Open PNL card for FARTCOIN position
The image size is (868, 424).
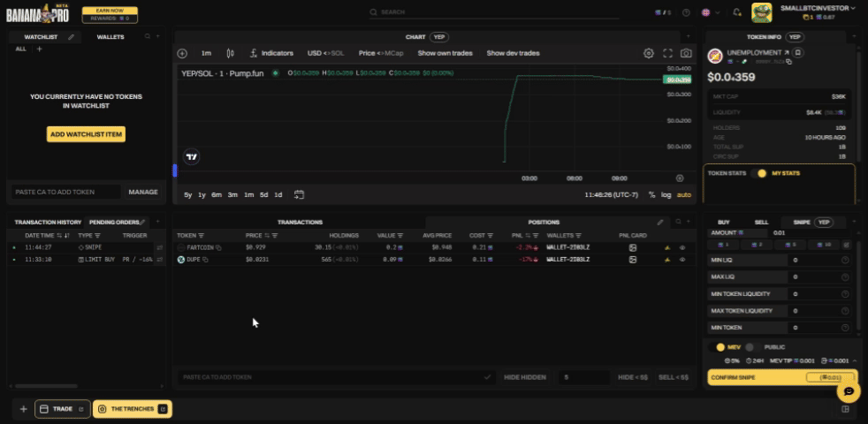click(633, 247)
